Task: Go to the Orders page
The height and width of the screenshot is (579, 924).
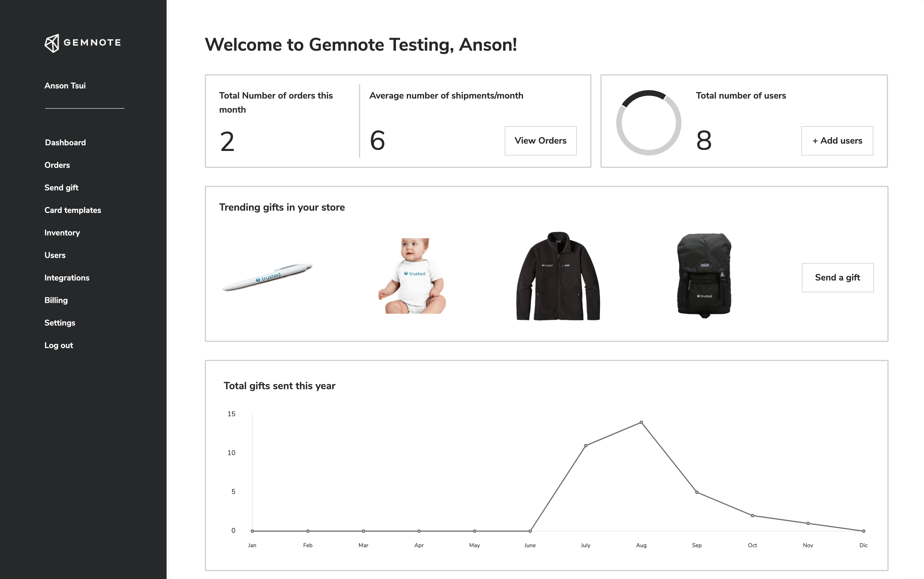Action: point(57,165)
